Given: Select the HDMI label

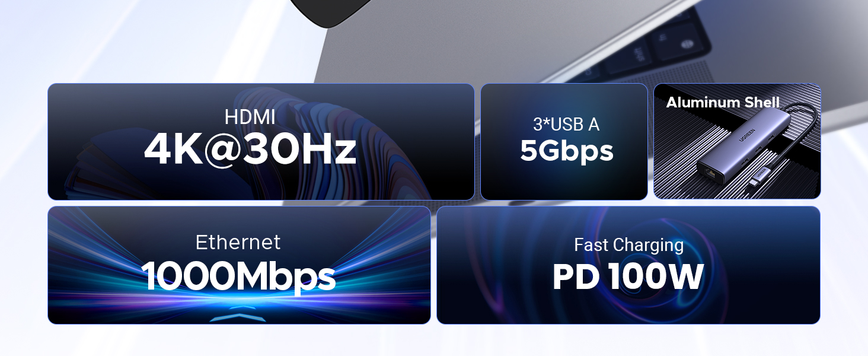Looking at the screenshot, I should [250, 117].
